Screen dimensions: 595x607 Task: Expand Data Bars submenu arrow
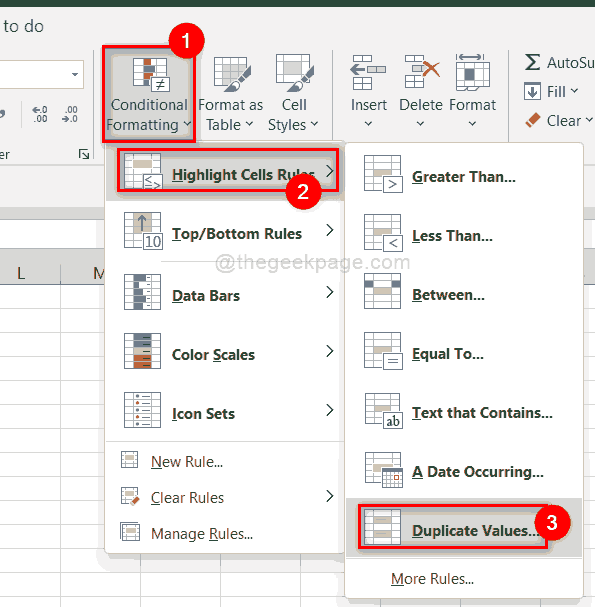pos(329,292)
